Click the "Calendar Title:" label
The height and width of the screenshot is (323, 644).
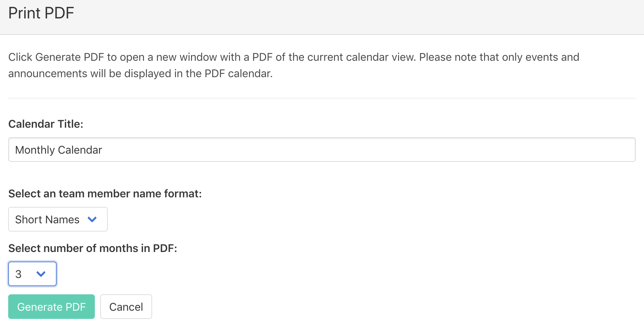[46, 124]
